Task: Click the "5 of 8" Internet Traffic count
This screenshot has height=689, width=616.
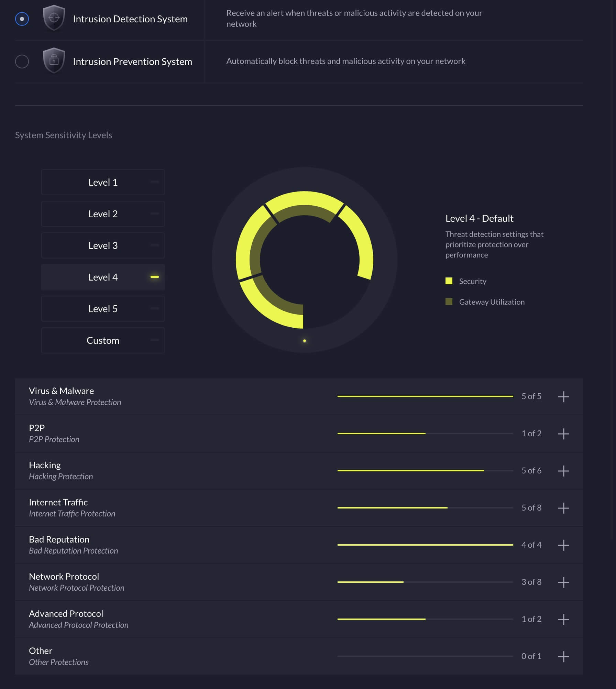Action: coord(531,508)
